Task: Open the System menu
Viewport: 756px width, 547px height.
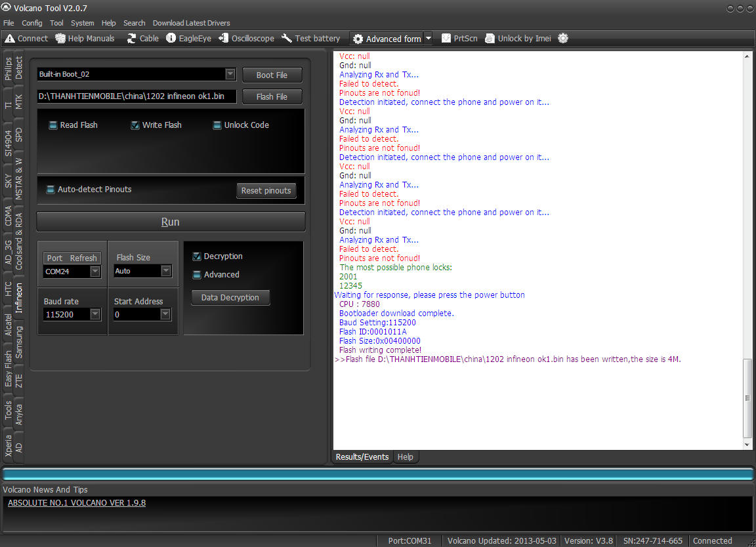Action: 83,23
